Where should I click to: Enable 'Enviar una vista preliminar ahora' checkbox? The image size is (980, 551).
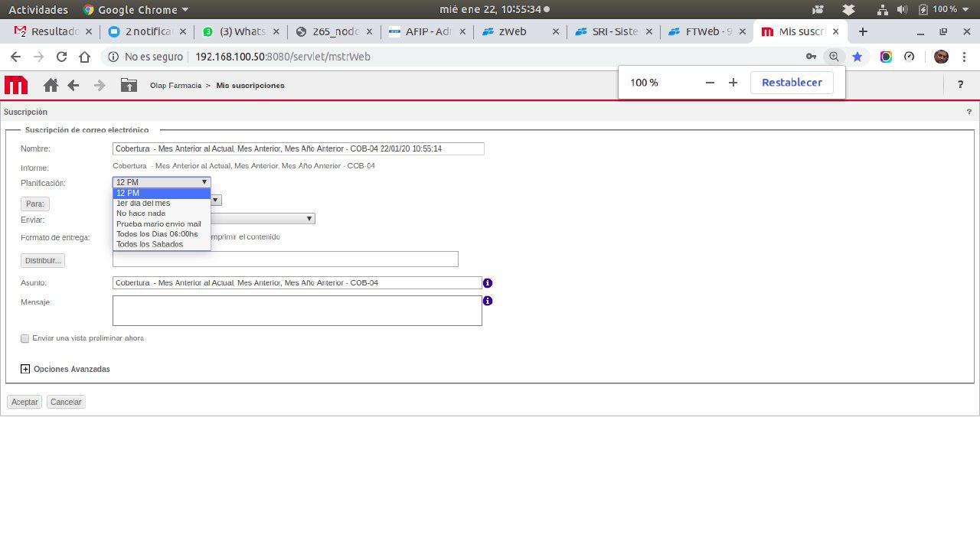(25, 338)
